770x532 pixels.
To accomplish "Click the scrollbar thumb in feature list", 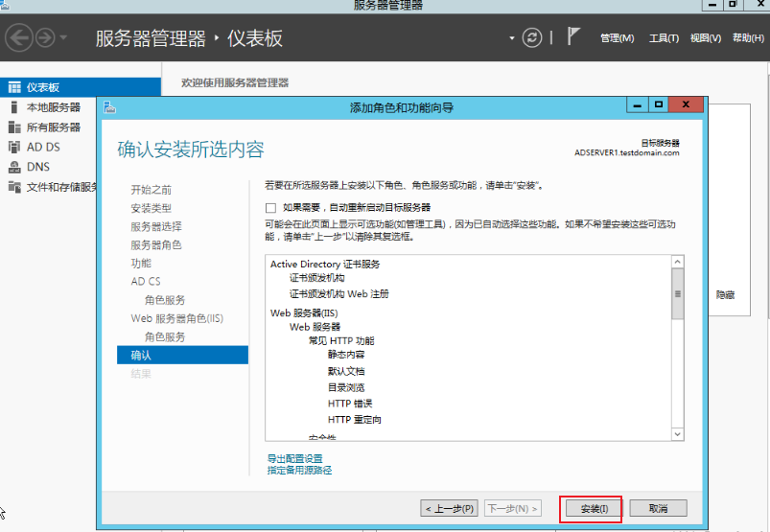I will click(678, 294).
